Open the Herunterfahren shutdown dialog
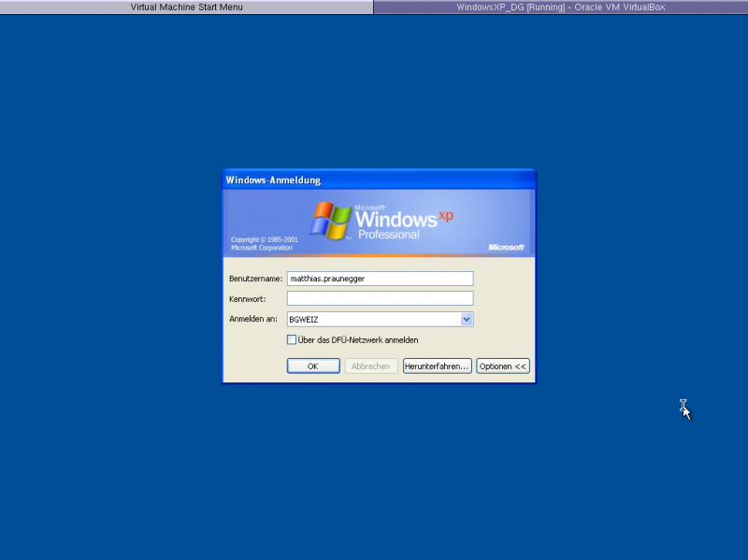Viewport: 748px width, 560px height. coord(437,366)
